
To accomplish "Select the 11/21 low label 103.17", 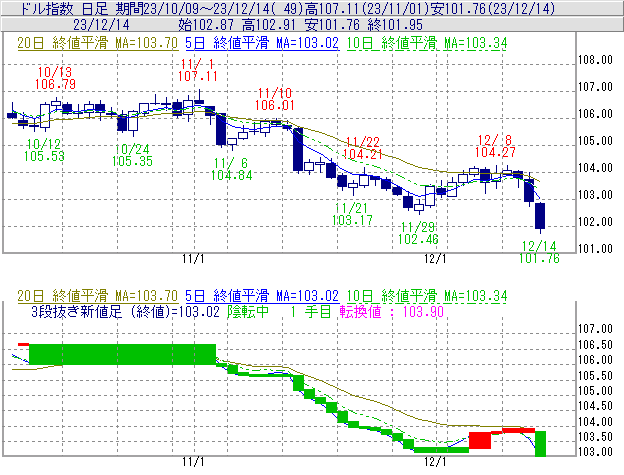I will 352,219.
